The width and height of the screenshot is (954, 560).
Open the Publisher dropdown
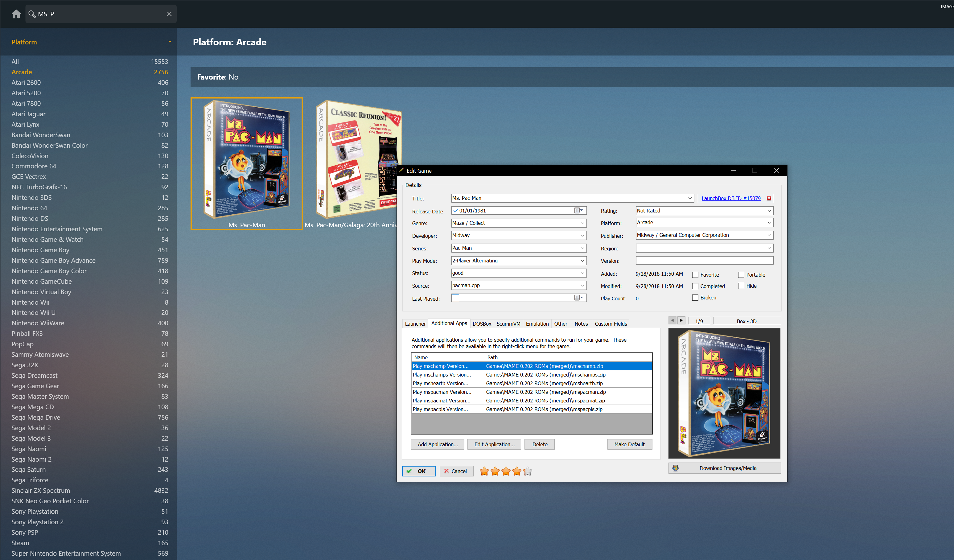coord(769,235)
